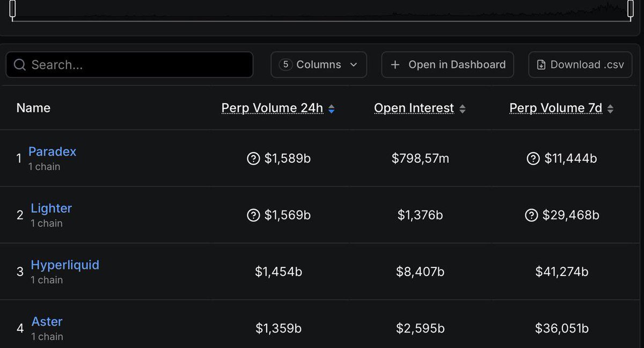Click the Name column header
Viewport: 644px width, 348px height.
[33, 108]
